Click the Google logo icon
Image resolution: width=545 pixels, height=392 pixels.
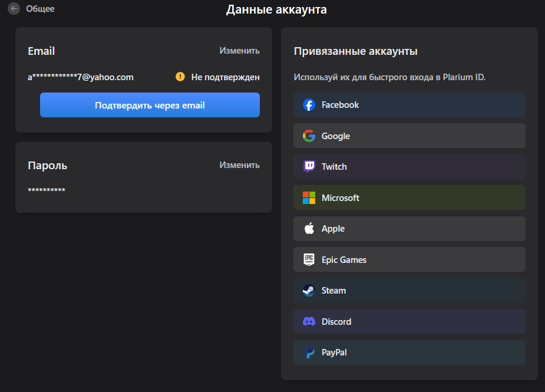coord(309,136)
